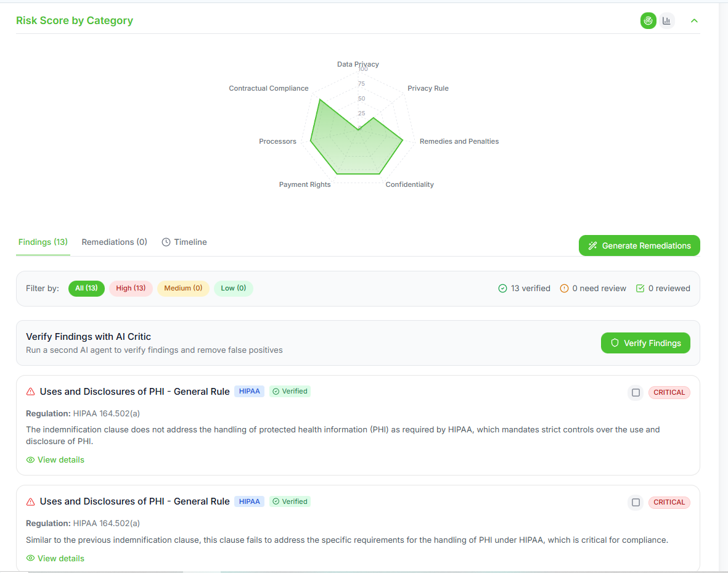
Task: Click the CRITICAL severity badge on first finding
Action: 669,392
